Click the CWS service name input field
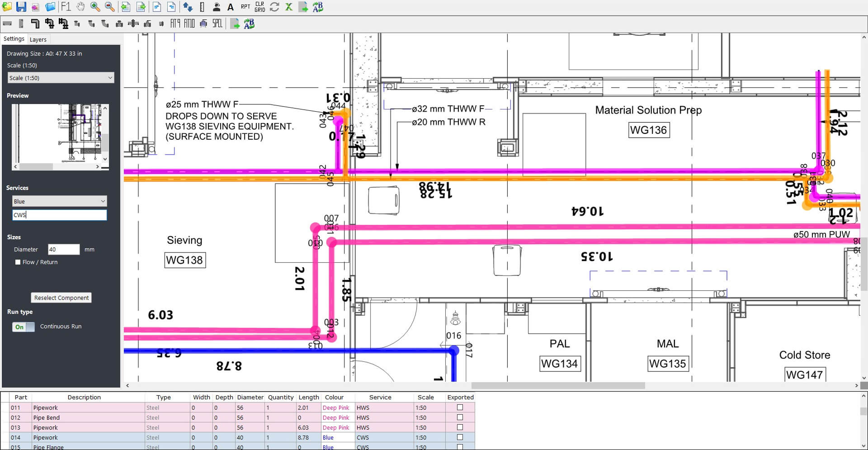 (59, 215)
